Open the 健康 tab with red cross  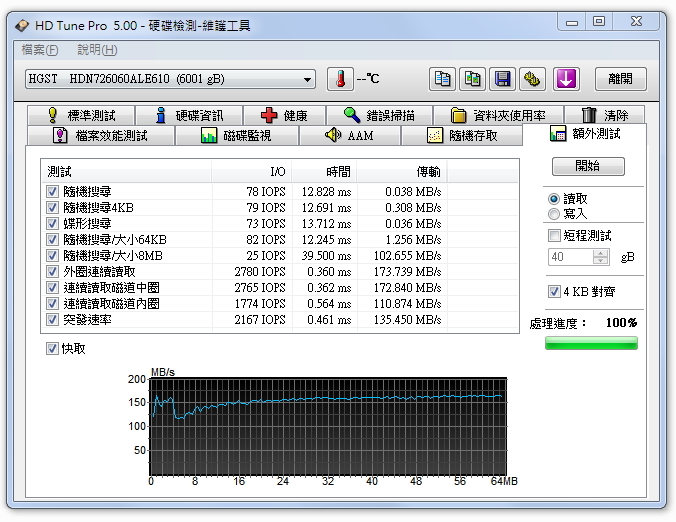[283, 116]
